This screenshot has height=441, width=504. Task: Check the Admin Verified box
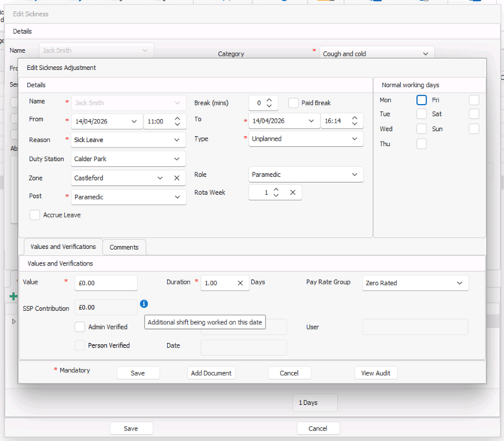point(80,327)
